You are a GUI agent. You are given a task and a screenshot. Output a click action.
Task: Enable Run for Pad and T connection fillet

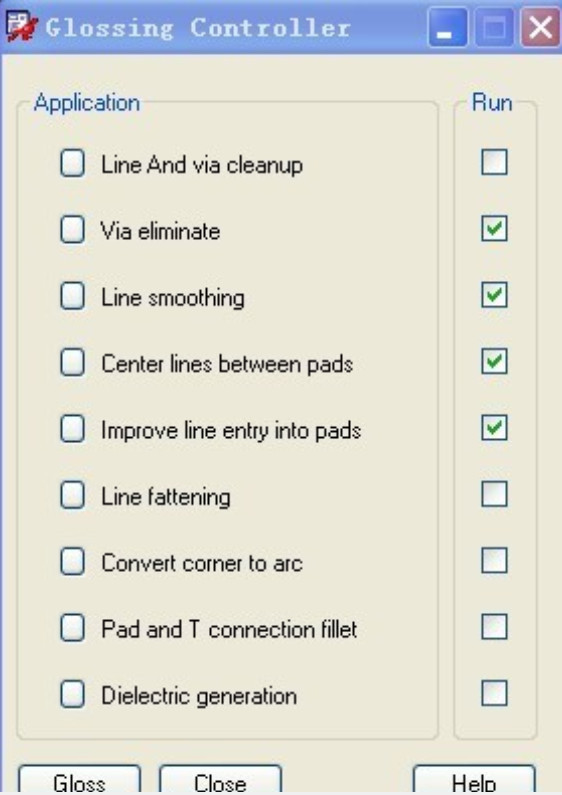click(494, 627)
